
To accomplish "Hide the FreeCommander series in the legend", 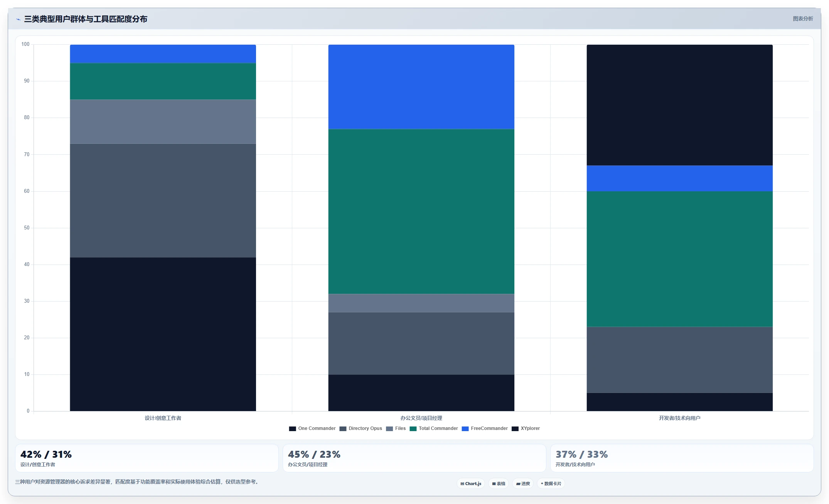I will (485, 428).
